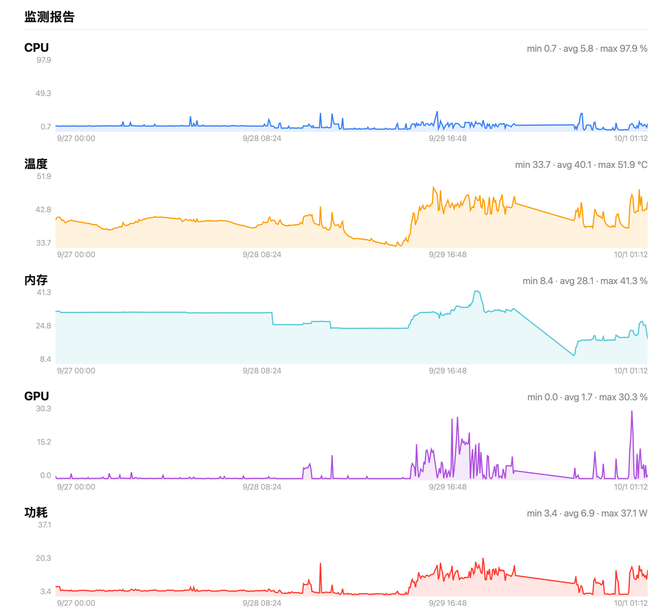The width and height of the screenshot is (672, 616).
Task: Click '9/28 08:24' under the 内存 chart
Action: point(262,371)
